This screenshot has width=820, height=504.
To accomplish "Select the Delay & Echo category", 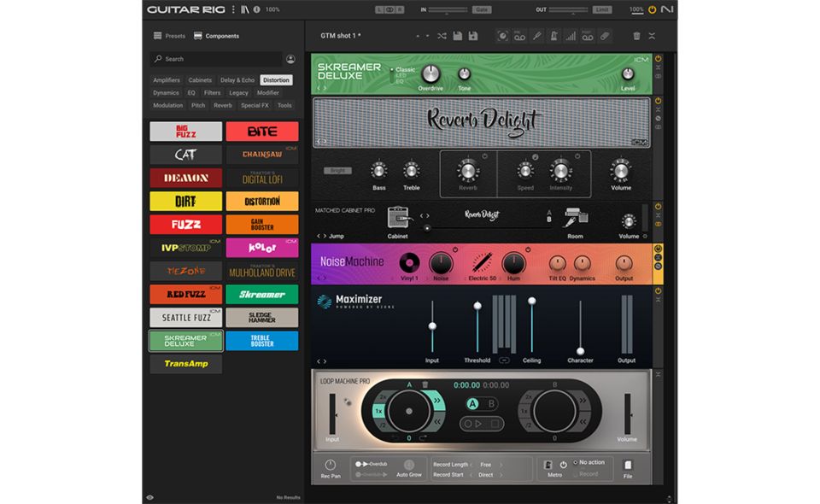I will click(237, 80).
